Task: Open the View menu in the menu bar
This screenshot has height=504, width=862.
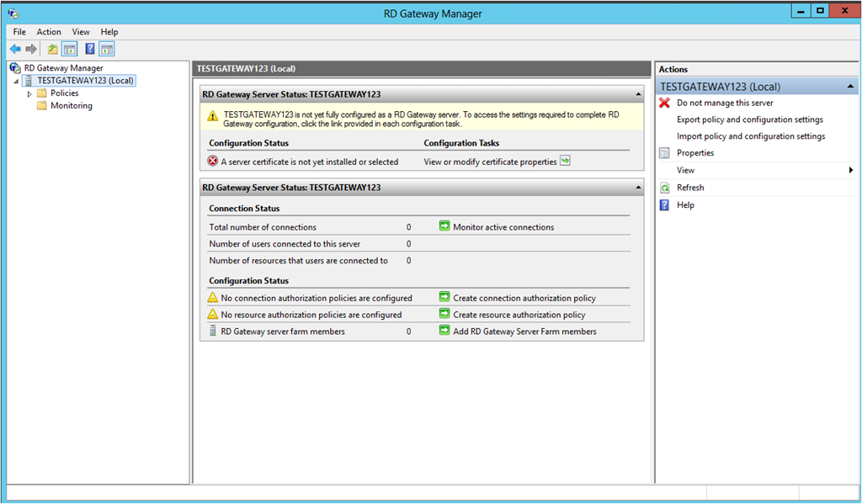Action: [81, 32]
